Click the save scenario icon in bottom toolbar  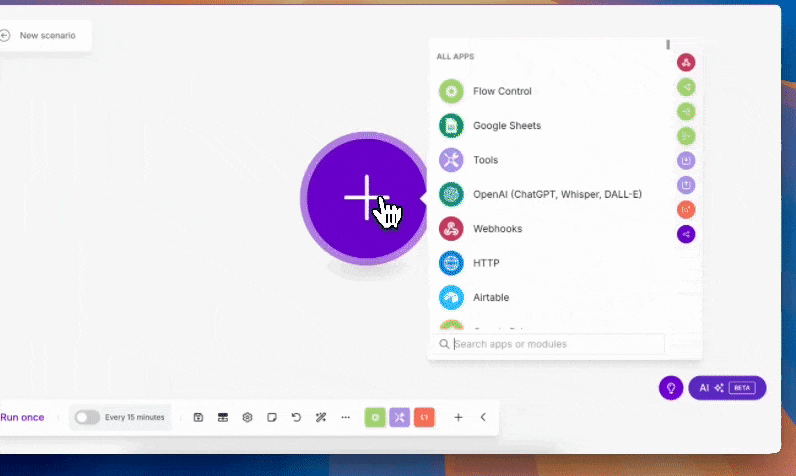pos(199,417)
